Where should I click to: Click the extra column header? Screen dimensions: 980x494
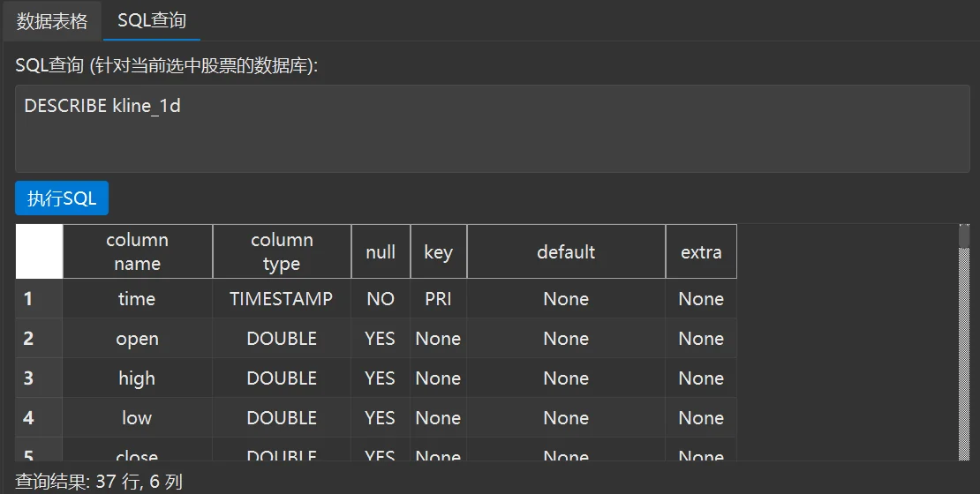[x=701, y=251]
